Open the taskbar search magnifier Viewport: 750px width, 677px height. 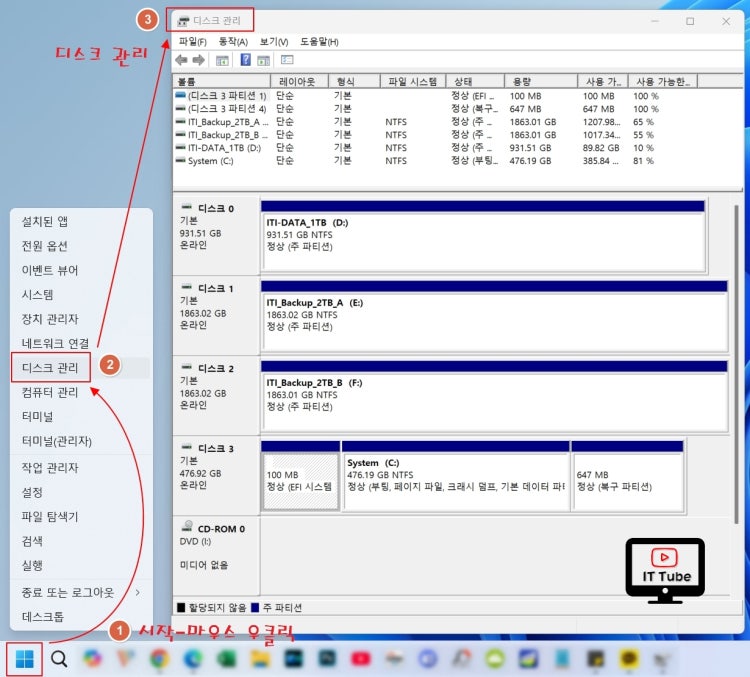[x=59, y=658]
